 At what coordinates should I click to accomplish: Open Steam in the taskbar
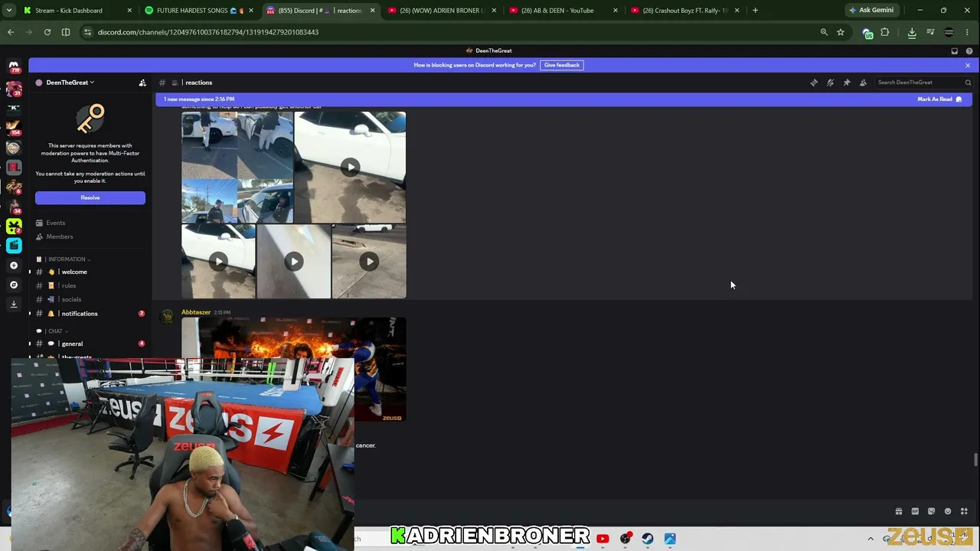point(648,539)
